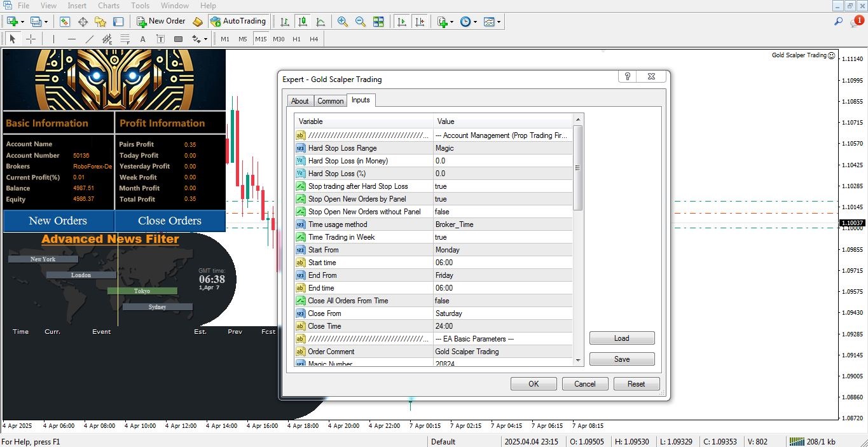The height and width of the screenshot is (447, 868).
Task: Zoom in on the chart
Action: [342, 21]
